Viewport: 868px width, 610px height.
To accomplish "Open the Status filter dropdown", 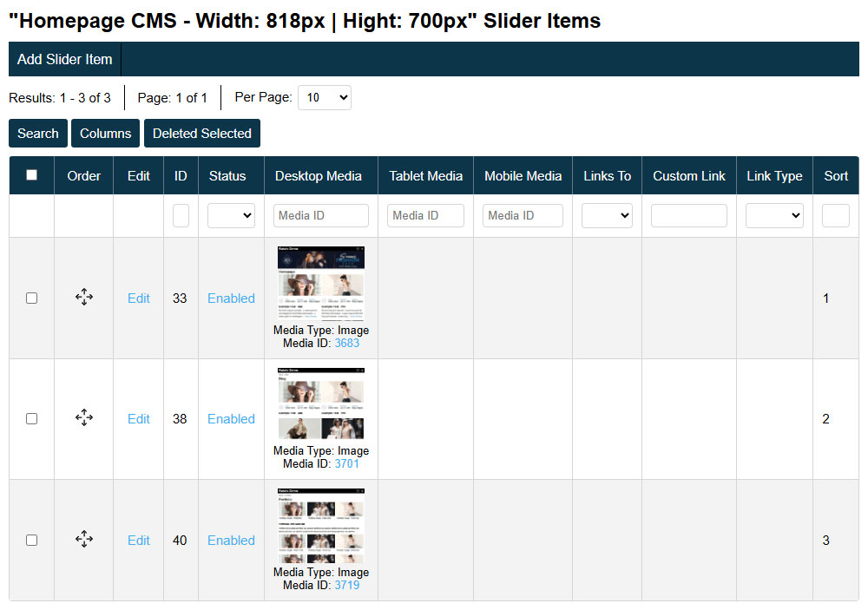I will point(231,215).
